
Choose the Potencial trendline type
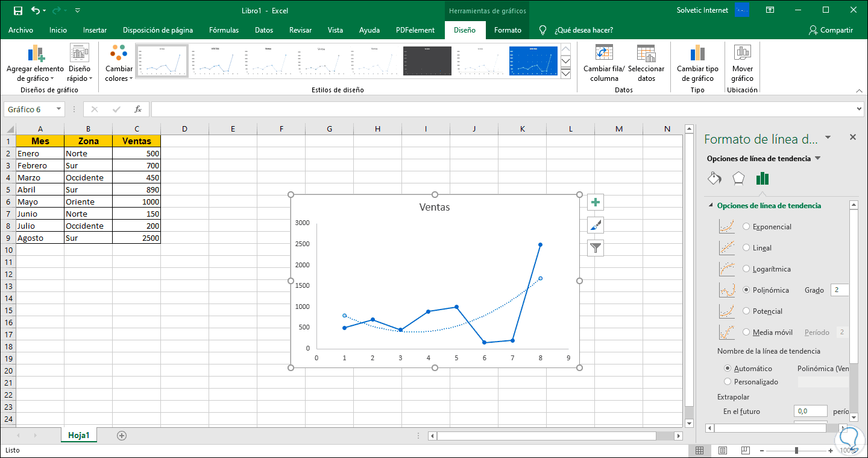pos(746,311)
